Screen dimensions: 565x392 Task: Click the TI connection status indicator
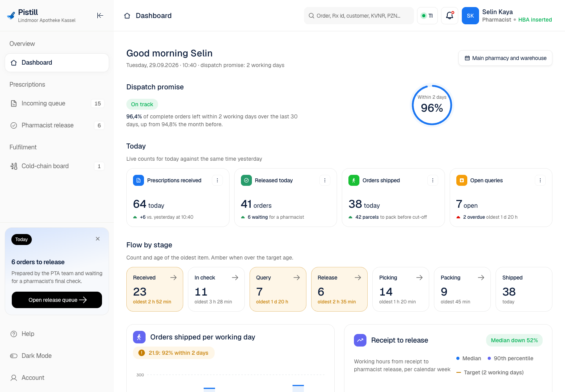(427, 16)
